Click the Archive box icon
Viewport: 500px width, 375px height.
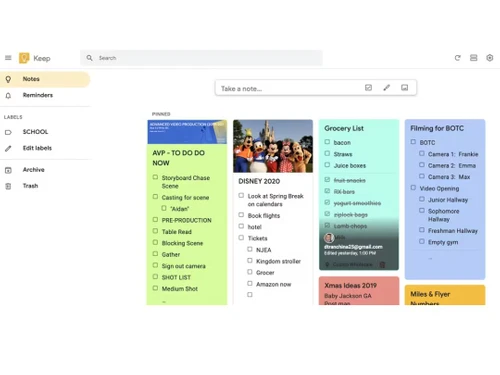click(x=8, y=170)
